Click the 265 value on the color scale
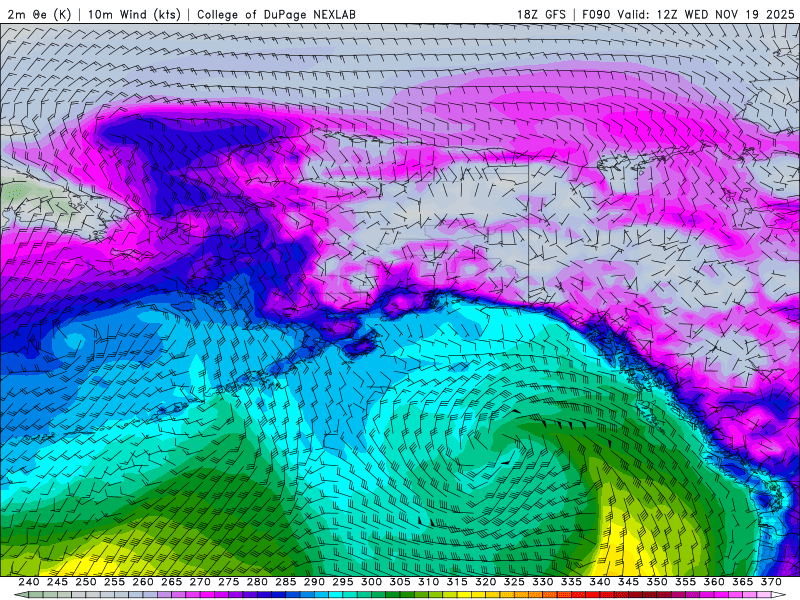This screenshot has width=800, height=600. [x=171, y=582]
